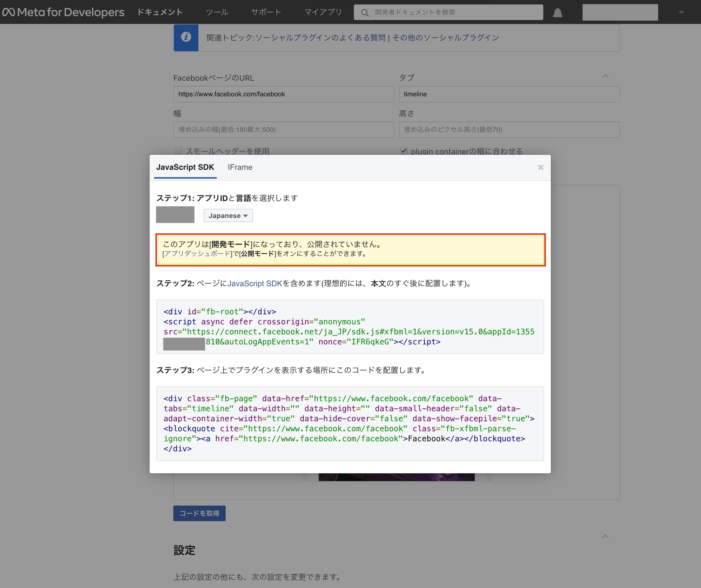Click the redacted app ID selector
Image resolution: width=701 pixels, height=588 pixels.
pos(175,215)
